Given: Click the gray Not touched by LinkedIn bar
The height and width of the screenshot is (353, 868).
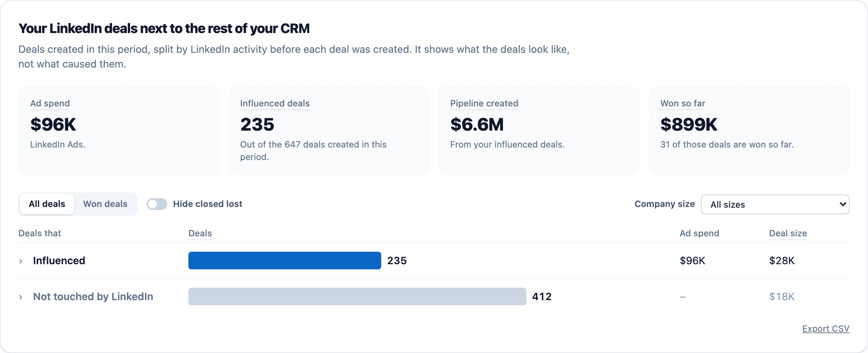Looking at the screenshot, I should pyautogui.click(x=357, y=296).
